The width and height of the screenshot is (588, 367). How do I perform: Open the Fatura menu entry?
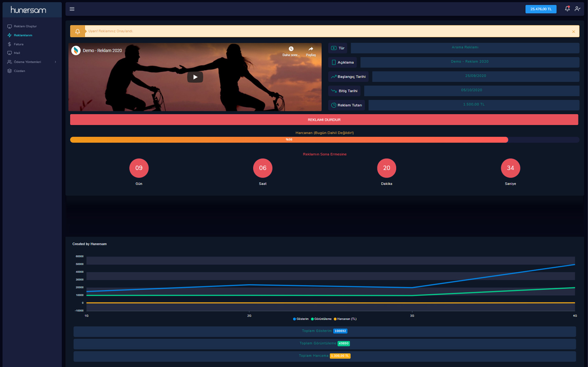[x=18, y=44]
